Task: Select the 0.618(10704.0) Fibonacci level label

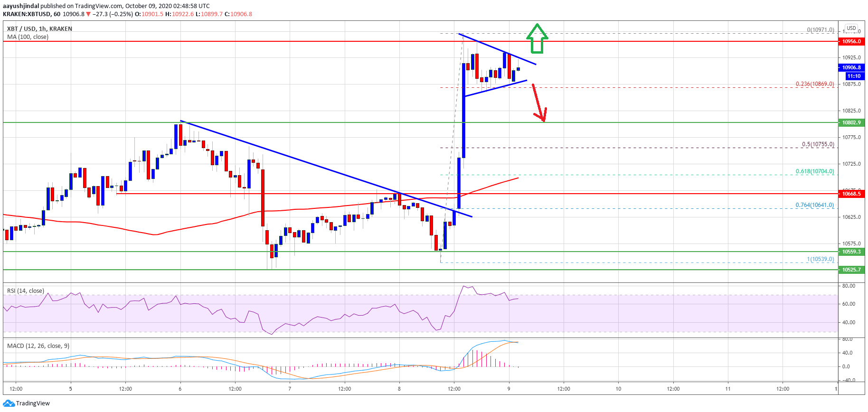Action: [815, 172]
